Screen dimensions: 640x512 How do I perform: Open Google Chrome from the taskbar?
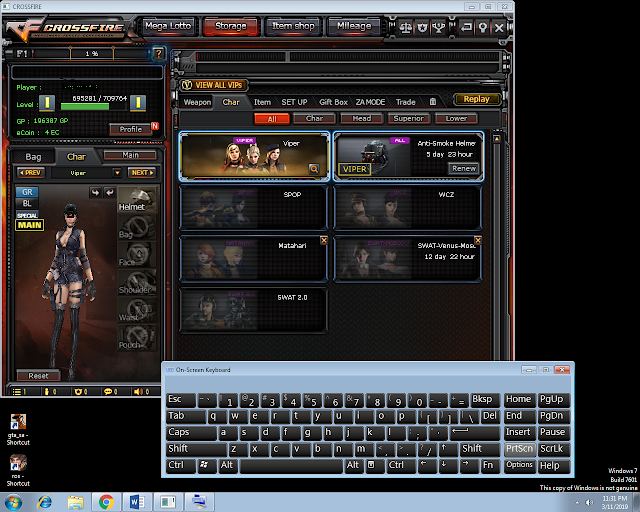coord(106,502)
